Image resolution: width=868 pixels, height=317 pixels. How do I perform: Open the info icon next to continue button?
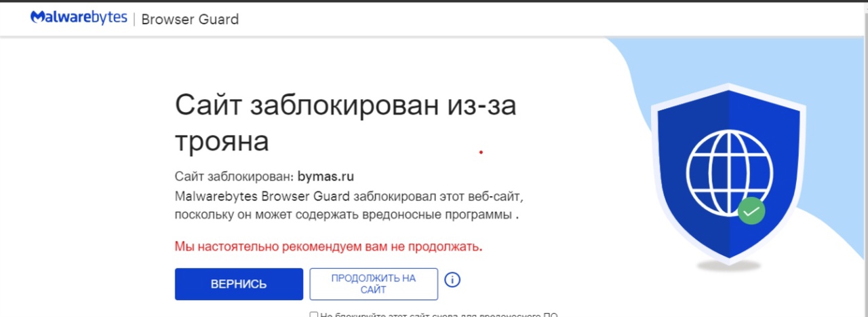452,279
